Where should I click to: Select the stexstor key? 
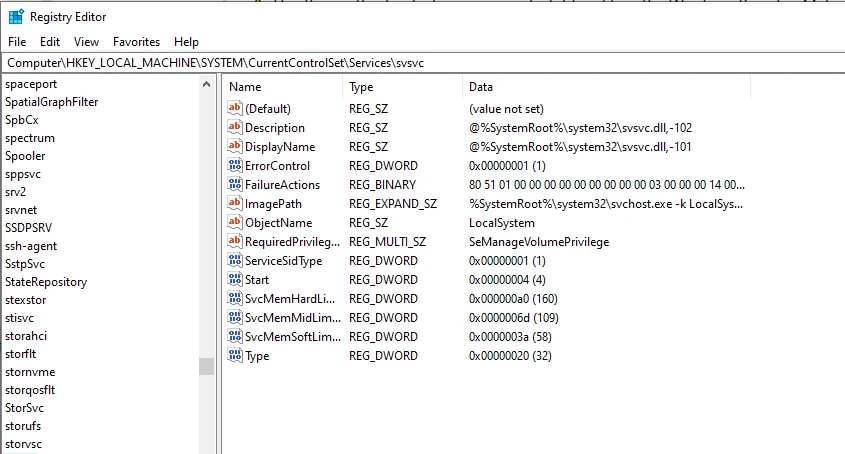(x=26, y=300)
